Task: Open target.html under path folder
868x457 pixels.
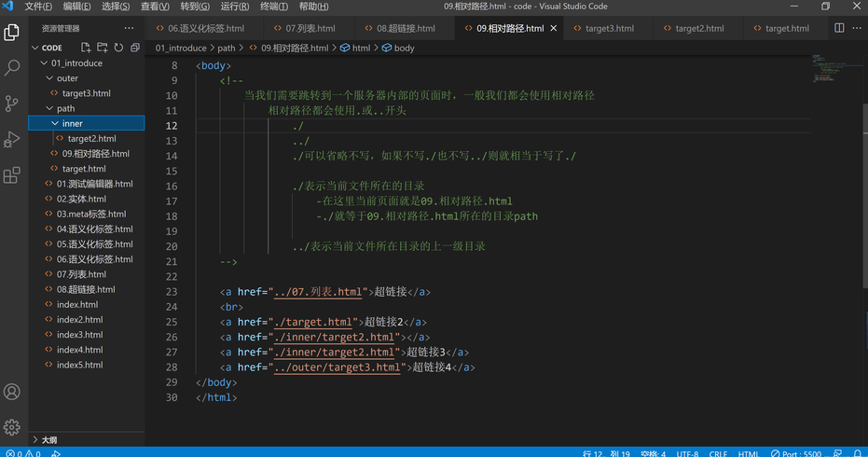Action: (87, 169)
